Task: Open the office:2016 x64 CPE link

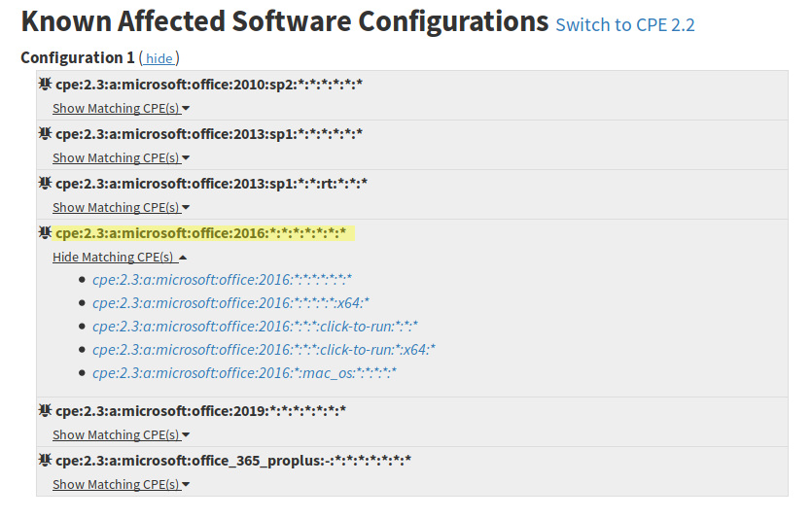Action: [x=231, y=302]
